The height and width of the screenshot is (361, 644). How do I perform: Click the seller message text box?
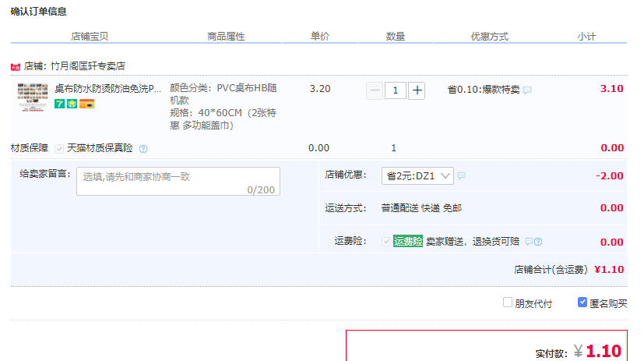[178, 182]
